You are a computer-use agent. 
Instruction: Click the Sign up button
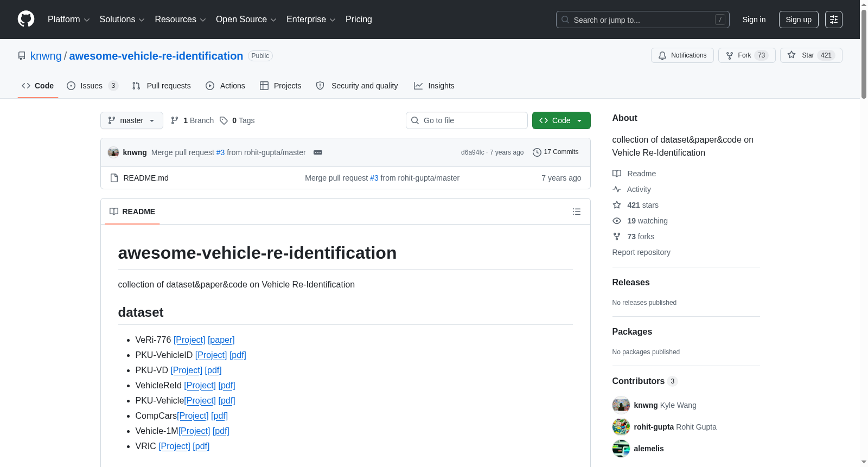(799, 20)
